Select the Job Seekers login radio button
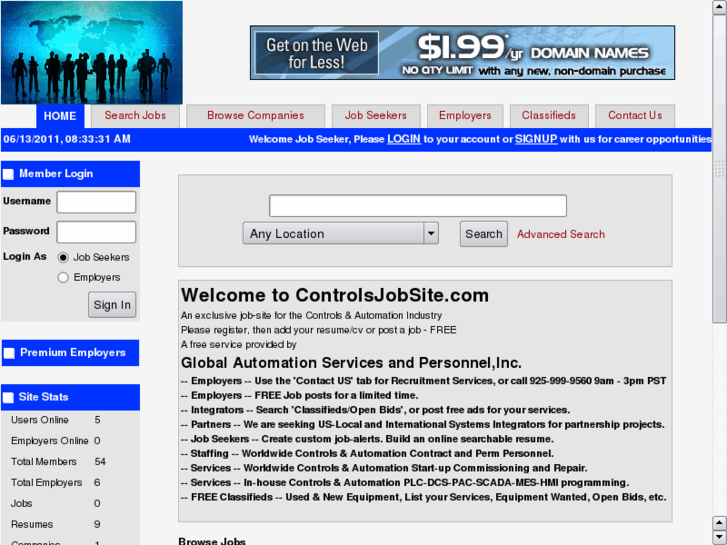The width and height of the screenshot is (727, 545). point(63,257)
